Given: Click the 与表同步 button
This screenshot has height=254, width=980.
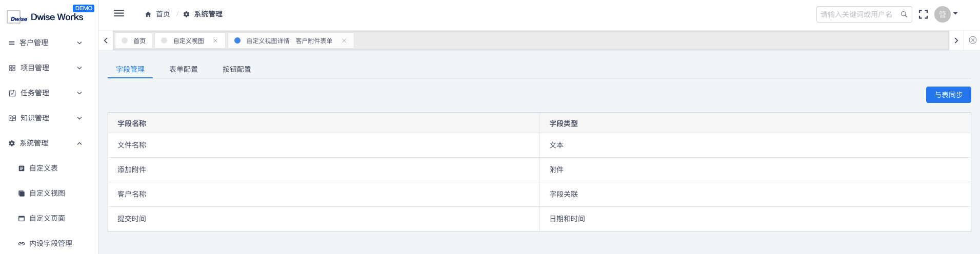Looking at the screenshot, I should pos(948,95).
